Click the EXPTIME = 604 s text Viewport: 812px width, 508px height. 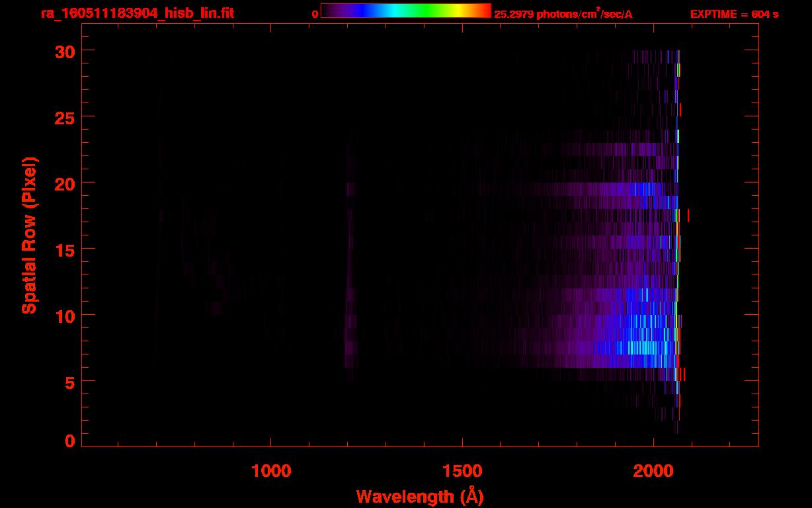[734, 14]
